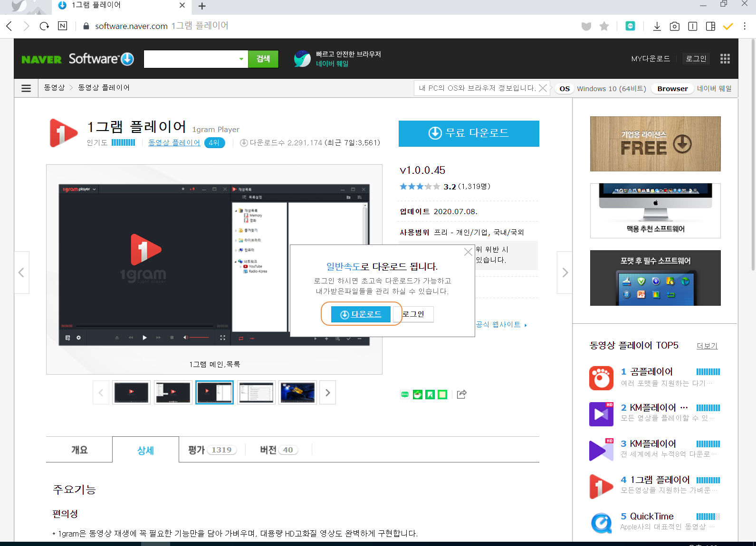Open the 공식 웹사이트 link
This screenshot has height=546, width=756.
tap(501, 324)
